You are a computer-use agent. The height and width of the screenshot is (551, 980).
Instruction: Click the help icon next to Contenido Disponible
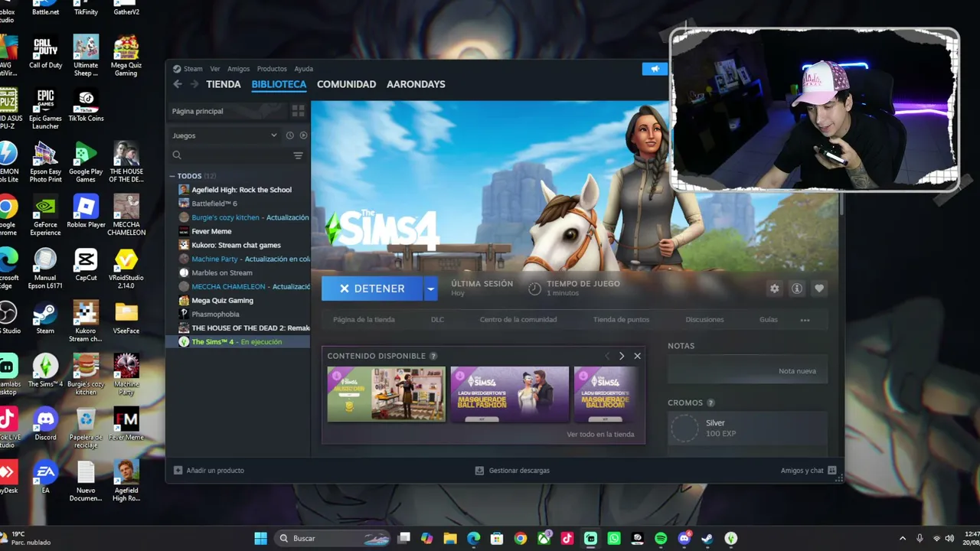coord(433,356)
